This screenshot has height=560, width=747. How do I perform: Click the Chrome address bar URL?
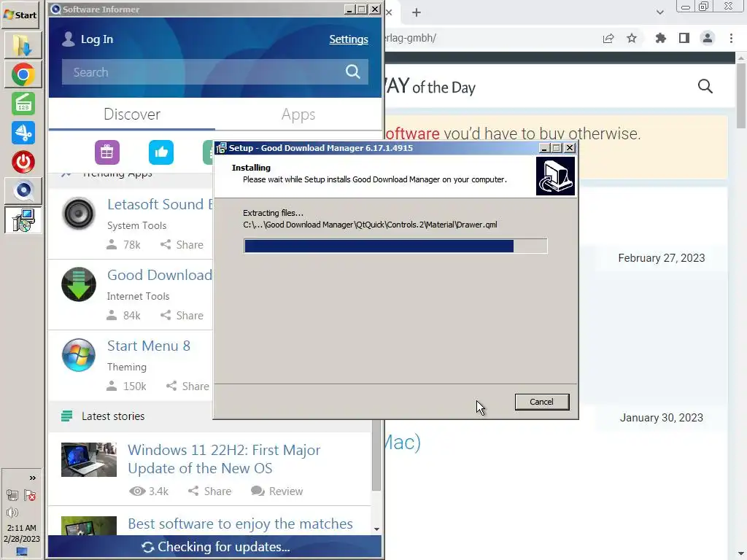pos(410,38)
